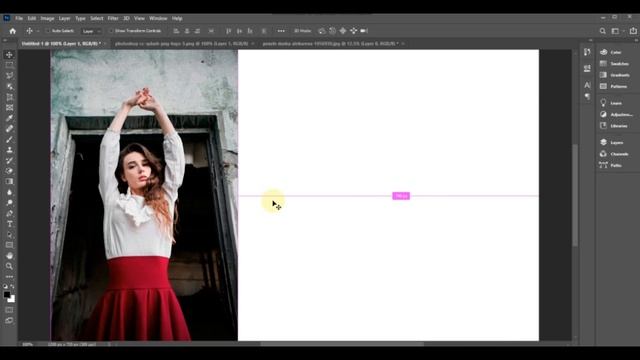Image resolution: width=640 pixels, height=360 pixels.
Task: Open the Move tool preset picker arrow
Action: [x=38, y=31]
